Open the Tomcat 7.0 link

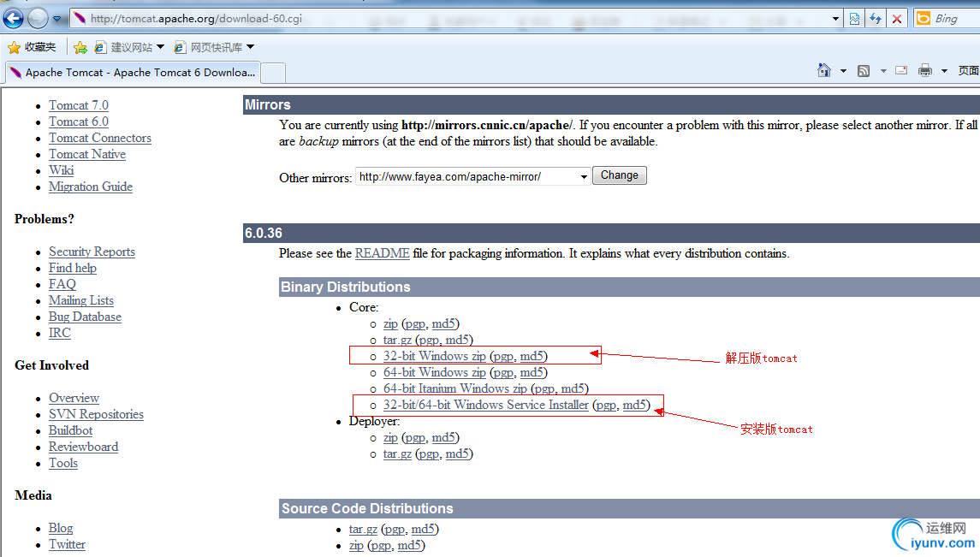[x=79, y=105]
